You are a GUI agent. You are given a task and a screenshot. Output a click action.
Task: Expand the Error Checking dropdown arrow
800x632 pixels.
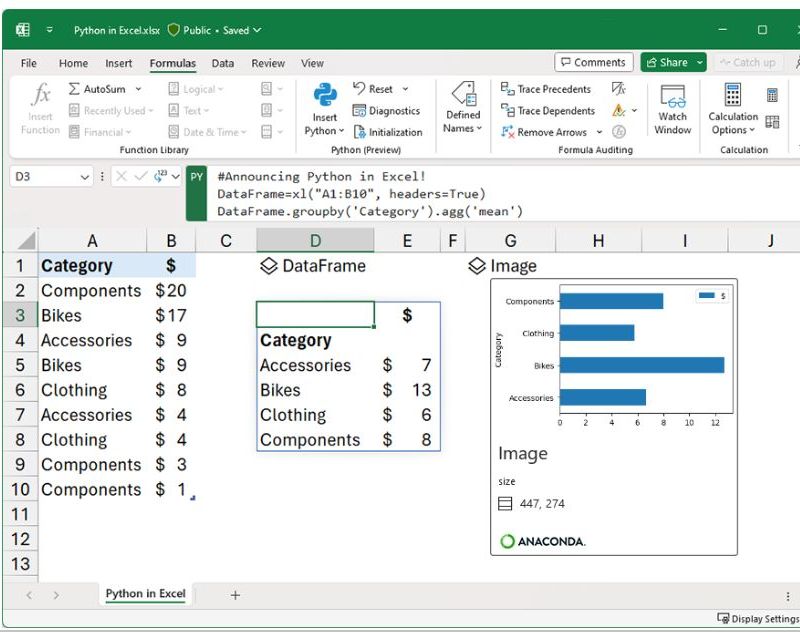pyautogui.click(x=634, y=110)
